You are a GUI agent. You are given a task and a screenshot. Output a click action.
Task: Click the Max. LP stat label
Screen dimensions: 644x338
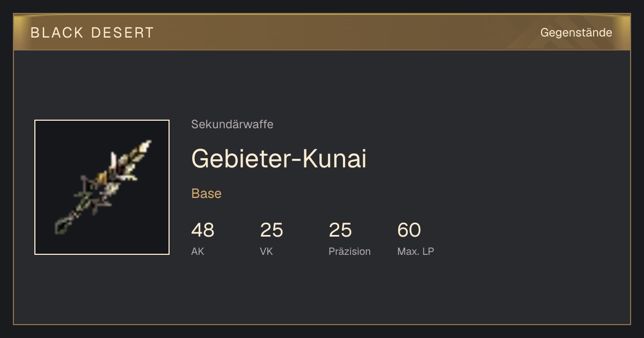click(x=416, y=251)
